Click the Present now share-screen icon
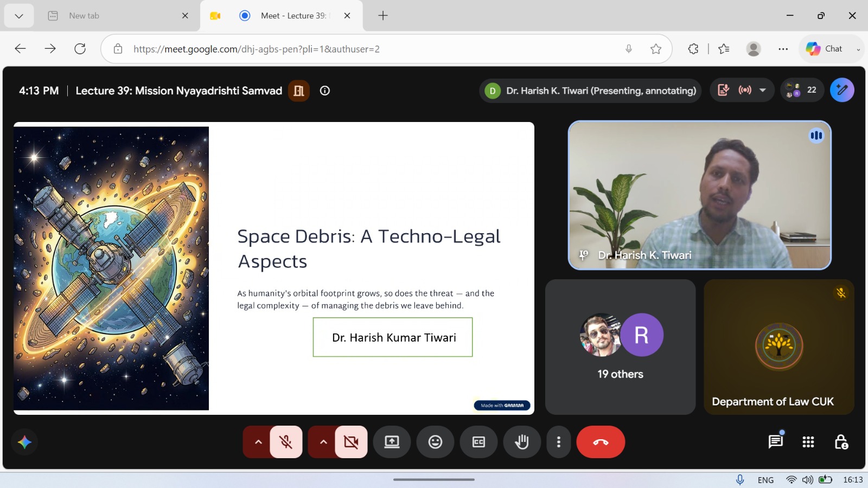This screenshot has width=868, height=488. 392,442
